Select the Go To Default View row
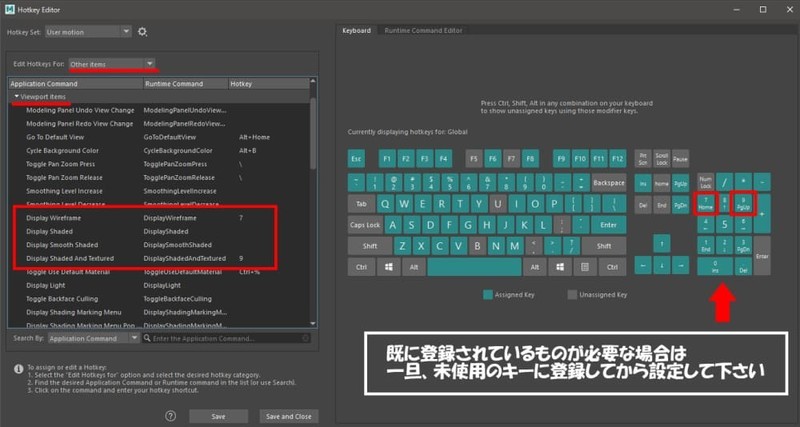Image resolution: width=800 pixels, height=427 pixels. (x=159, y=137)
